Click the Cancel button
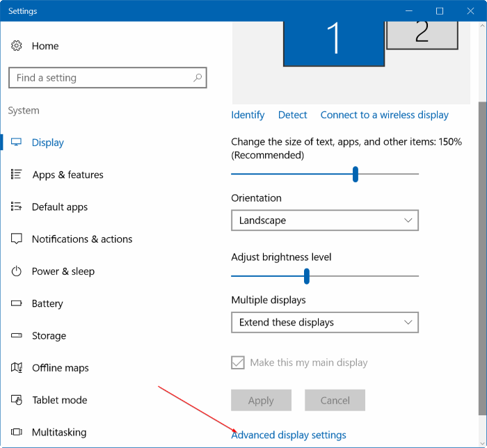This screenshot has width=487, height=448. tap(335, 400)
